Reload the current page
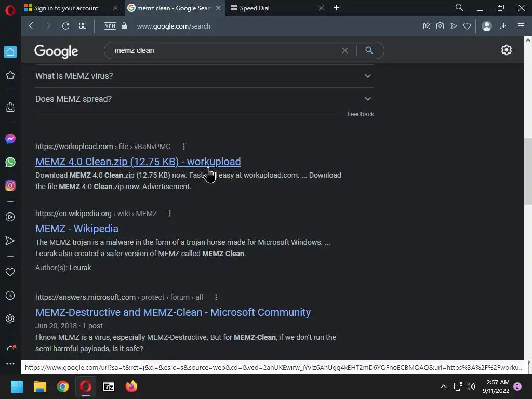532x399 pixels. pyautogui.click(x=65, y=26)
